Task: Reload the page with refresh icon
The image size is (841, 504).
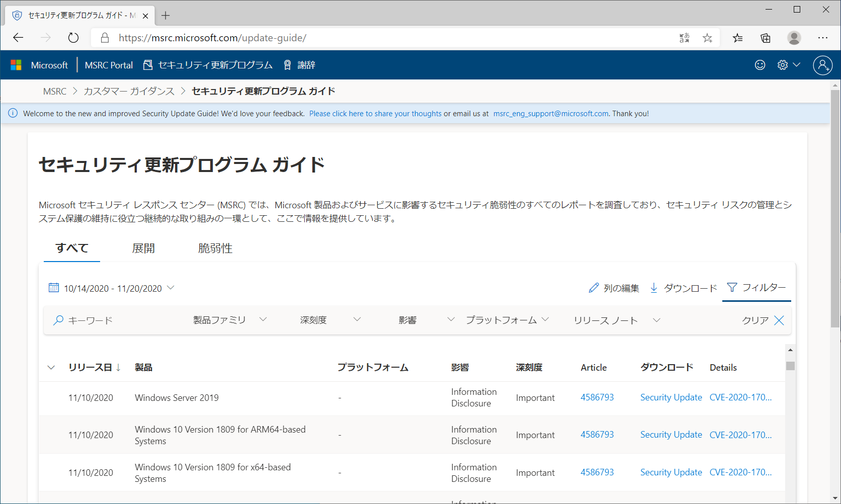Action: (x=73, y=38)
